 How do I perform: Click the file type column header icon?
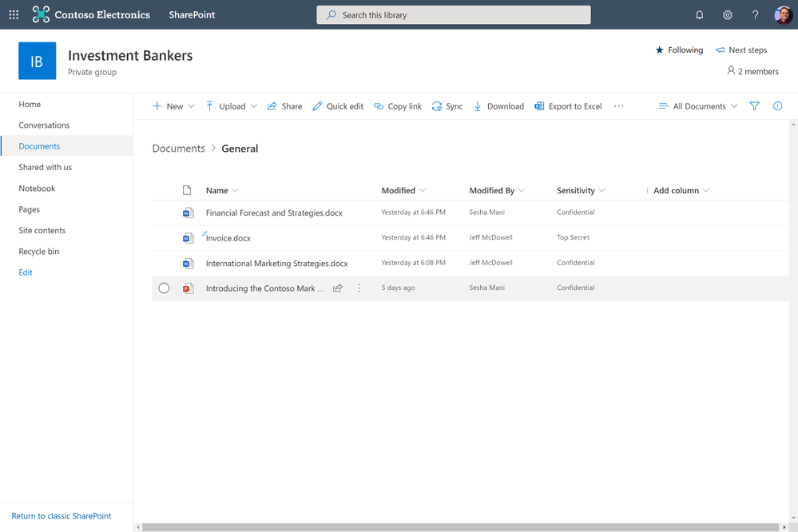coord(187,190)
